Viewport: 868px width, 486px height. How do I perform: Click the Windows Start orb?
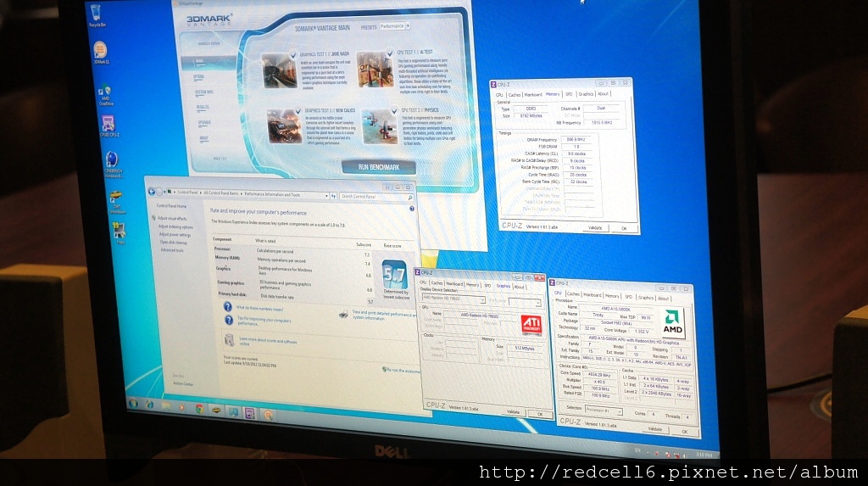point(133,403)
